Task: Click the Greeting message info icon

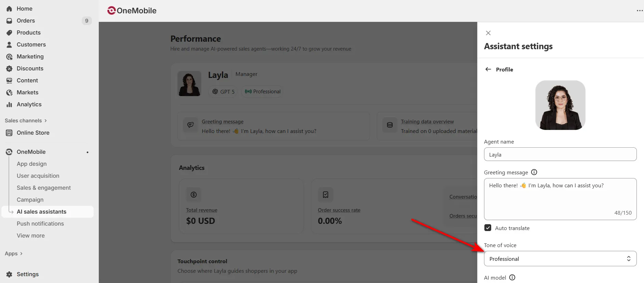Action: (534, 172)
